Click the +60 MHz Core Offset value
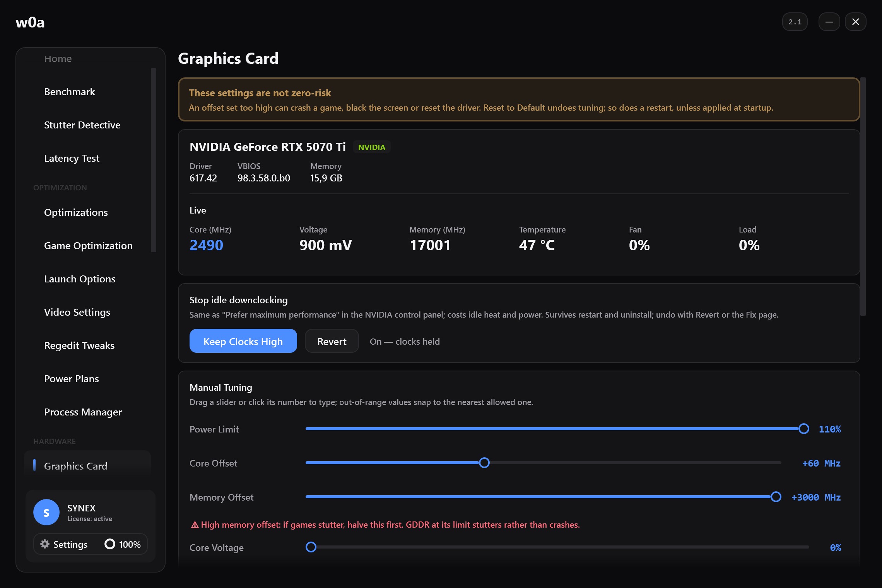 (821, 463)
